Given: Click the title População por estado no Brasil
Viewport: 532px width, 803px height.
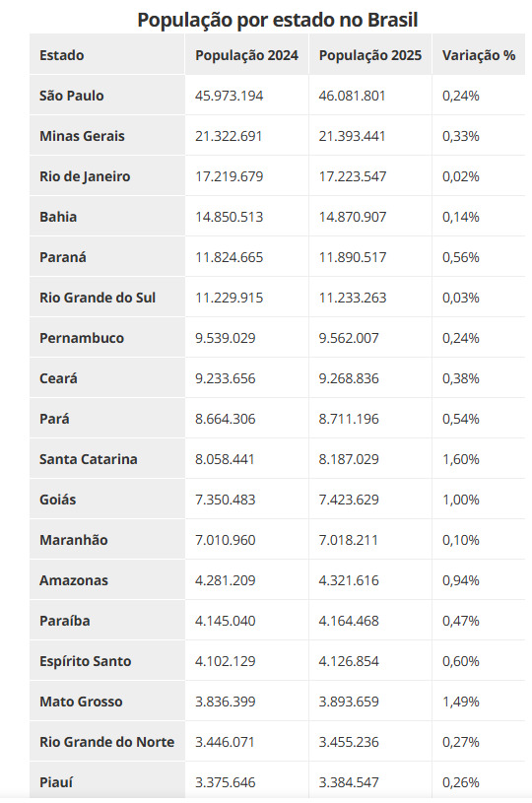Looking at the screenshot, I should [278, 20].
